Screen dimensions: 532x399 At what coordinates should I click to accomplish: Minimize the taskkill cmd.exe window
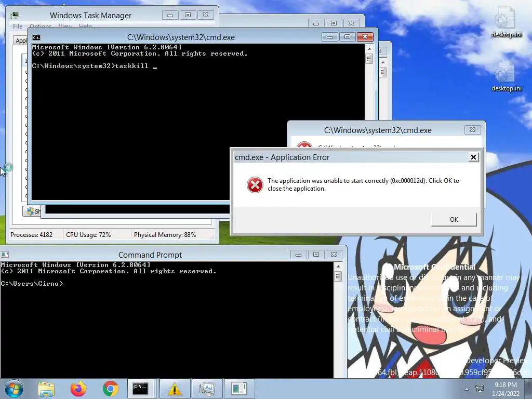[329, 37]
